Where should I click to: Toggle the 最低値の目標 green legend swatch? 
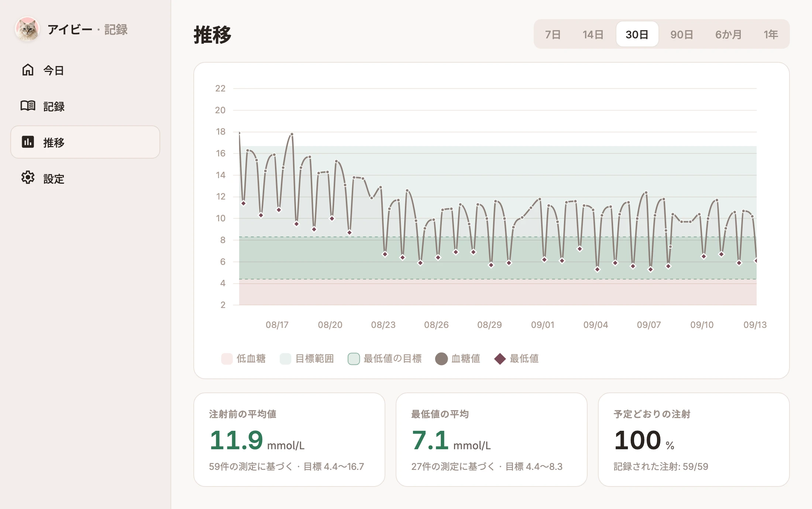354,359
